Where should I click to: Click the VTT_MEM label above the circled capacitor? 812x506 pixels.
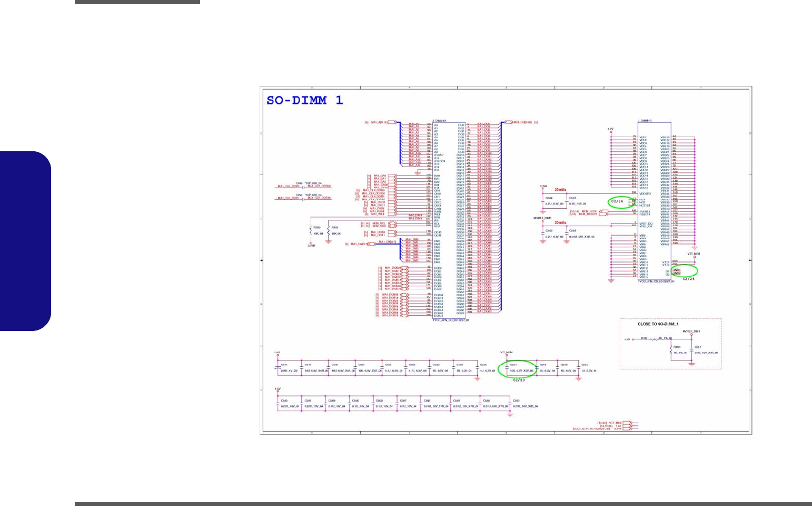pos(507,352)
